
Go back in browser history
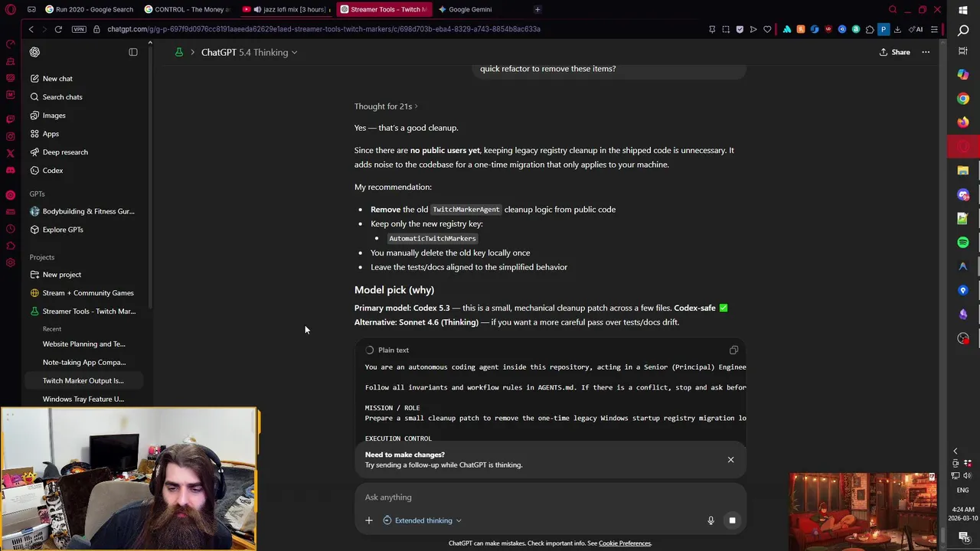click(31, 29)
